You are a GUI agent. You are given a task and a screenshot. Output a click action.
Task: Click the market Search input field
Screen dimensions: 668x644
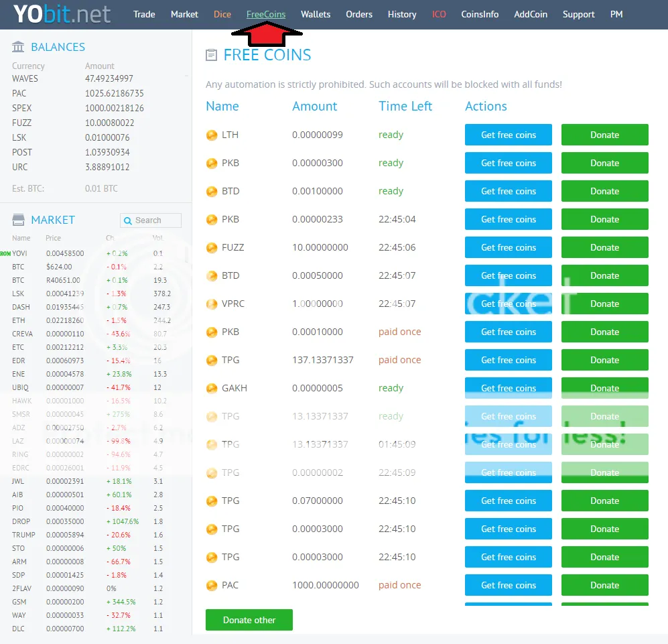[151, 220]
